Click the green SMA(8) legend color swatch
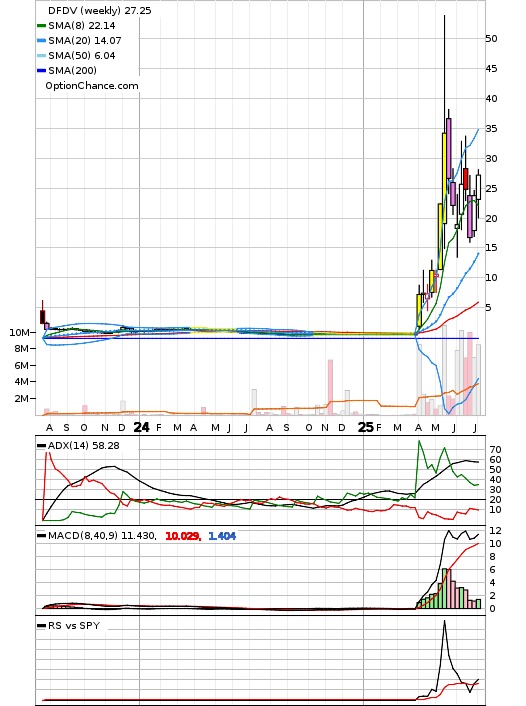Image resolution: width=526 pixels, height=706 pixels. pyautogui.click(x=41, y=26)
